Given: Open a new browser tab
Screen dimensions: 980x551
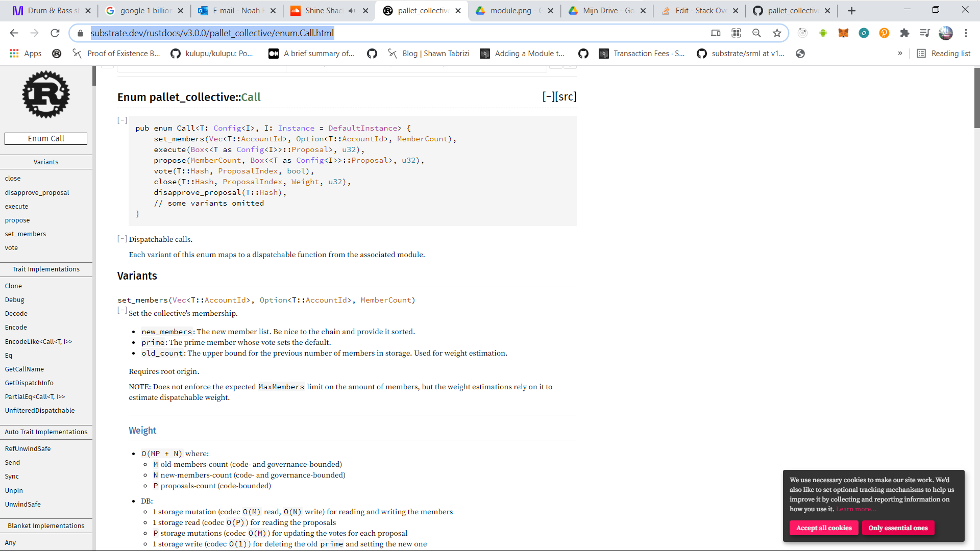Looking at the screenshot, I should (x=851, y=11).
